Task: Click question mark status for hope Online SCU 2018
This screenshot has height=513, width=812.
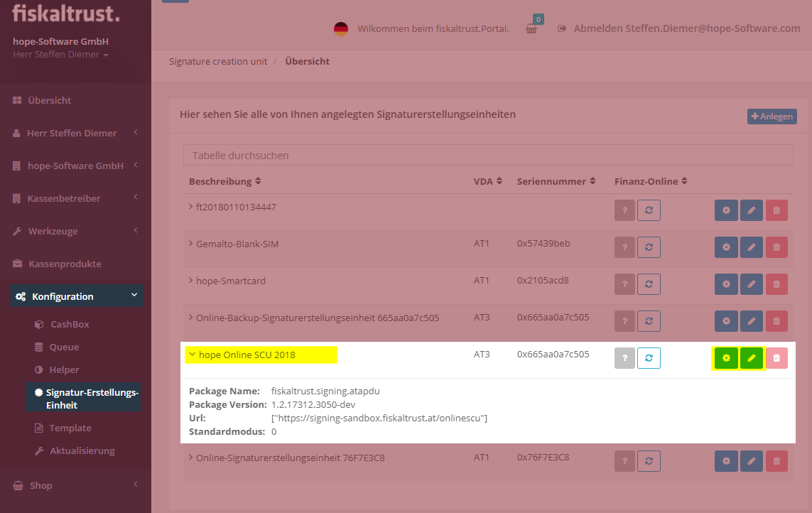Action: [624, 358]
